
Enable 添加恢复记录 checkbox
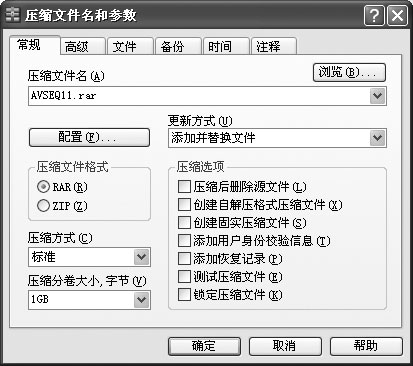tap(184, 259)
